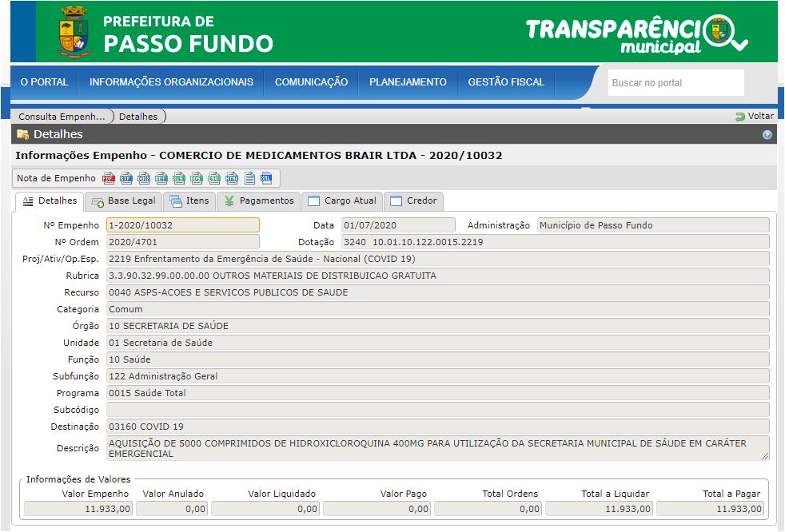
Task: Export Nota de Empenho as XLS
Action: (178, 178)
